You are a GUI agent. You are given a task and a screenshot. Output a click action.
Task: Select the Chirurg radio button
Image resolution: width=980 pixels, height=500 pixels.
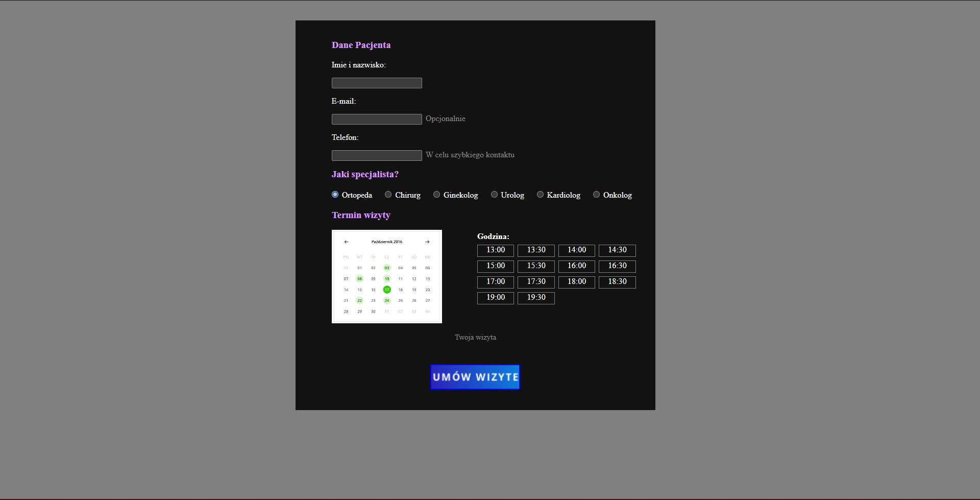click(x=388, y=195)
